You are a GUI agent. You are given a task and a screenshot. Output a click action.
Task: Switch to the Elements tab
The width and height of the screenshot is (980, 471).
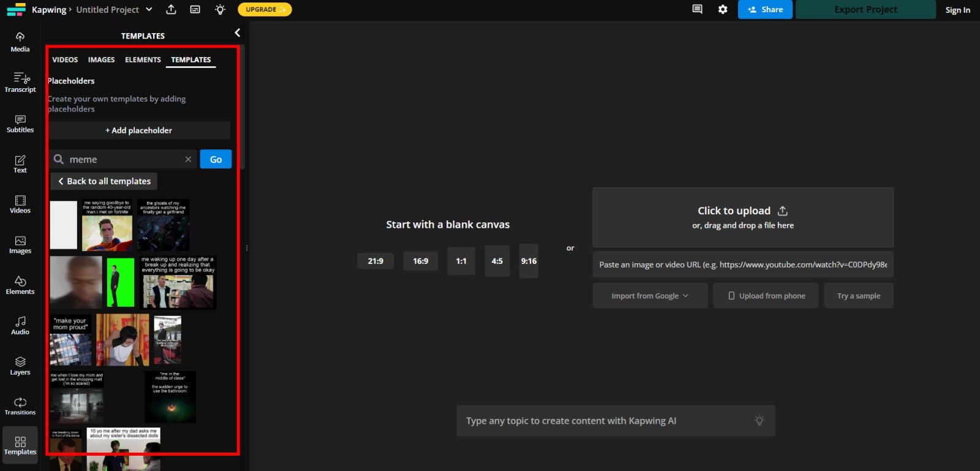[143, 59]
